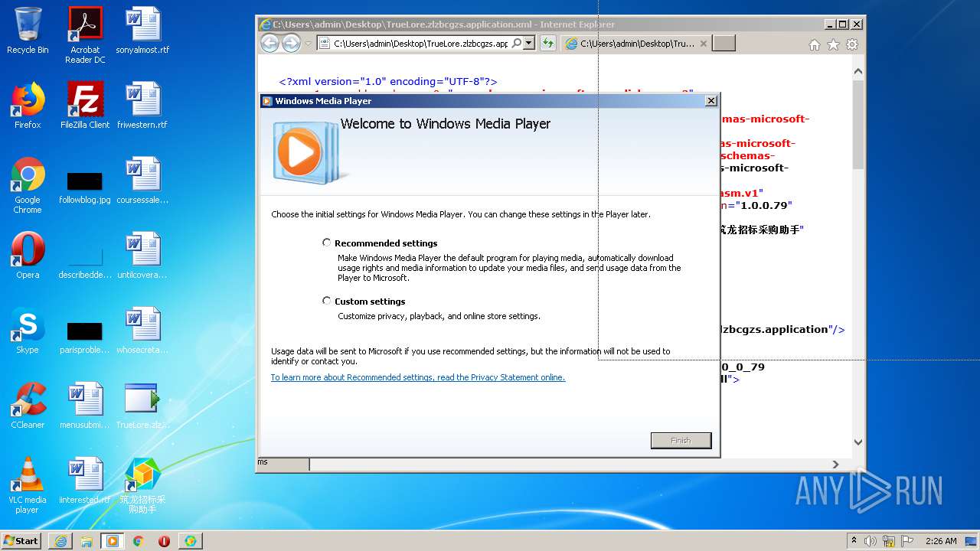Click the 2:26 AM system clock
The width and height of the screenshot is (980, 551).
pos(941,541)
